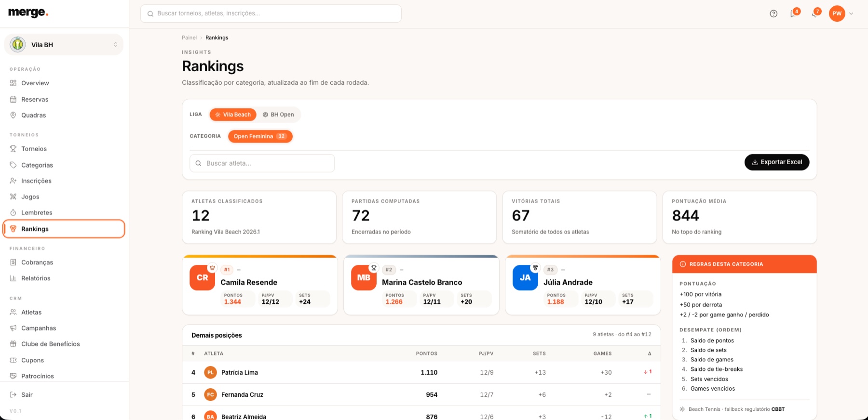The image size is (868, 420).
Task: Click the FC avatar of Fernanda Cruz
Action: coord(210,394)
